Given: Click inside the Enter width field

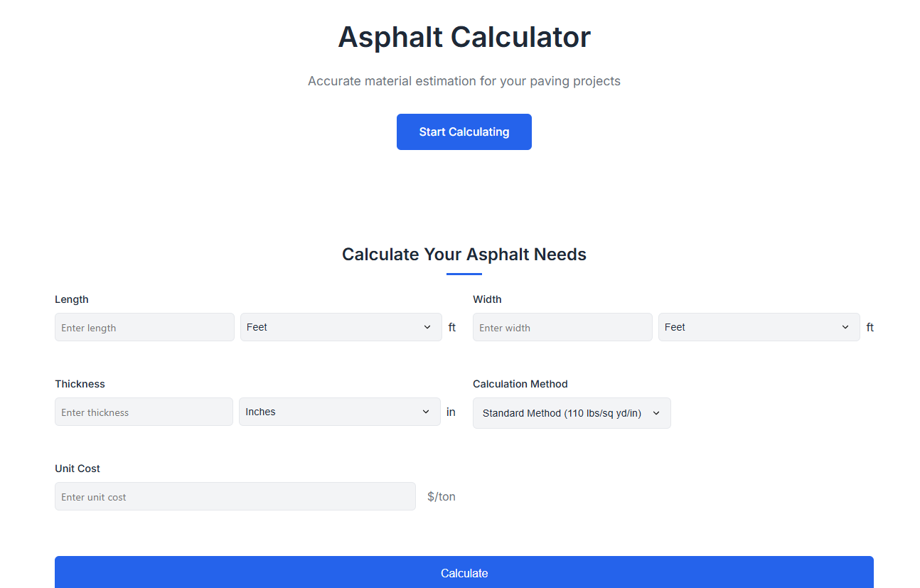Looking at the screenshot, I should pyautogui.click(x=562, y=327).
